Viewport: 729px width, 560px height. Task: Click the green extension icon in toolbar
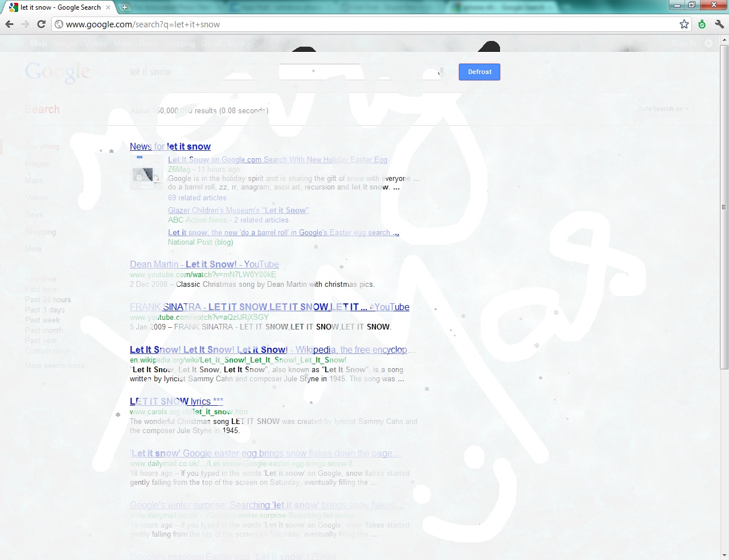[x=702, y=24]
